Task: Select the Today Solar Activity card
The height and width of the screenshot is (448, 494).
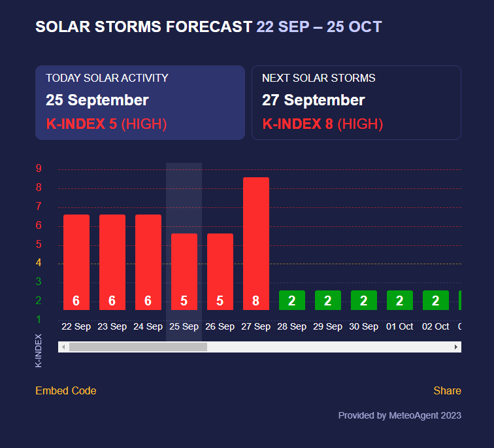Action: point(140,103)
